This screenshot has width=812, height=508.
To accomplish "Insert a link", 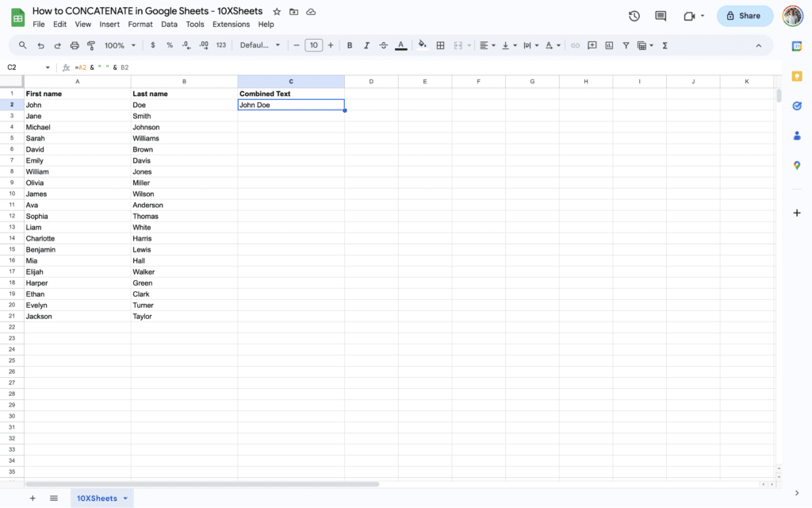I will (x=576, y=45).
